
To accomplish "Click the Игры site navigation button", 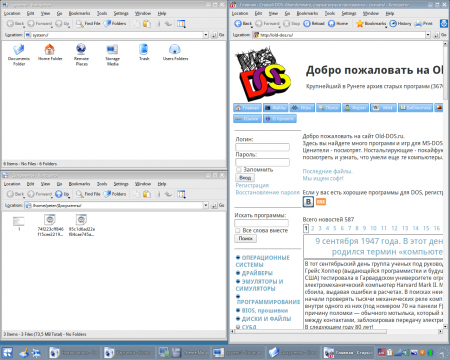I will [302, 108].
